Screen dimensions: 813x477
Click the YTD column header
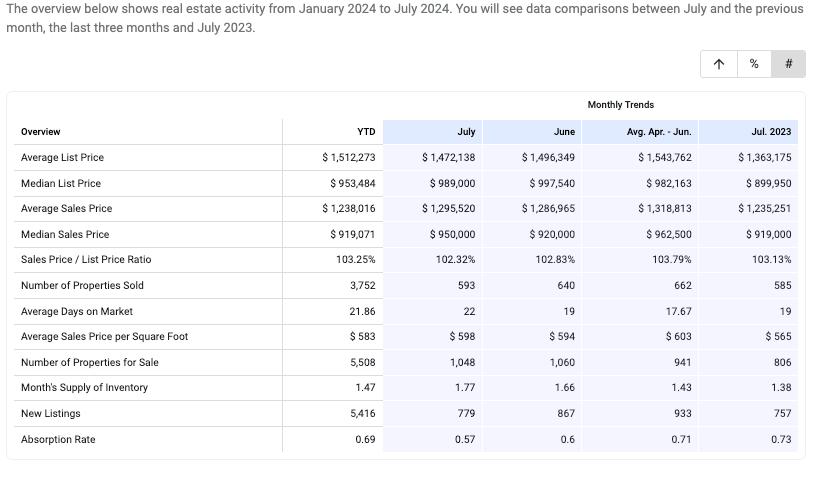point(366,132)
